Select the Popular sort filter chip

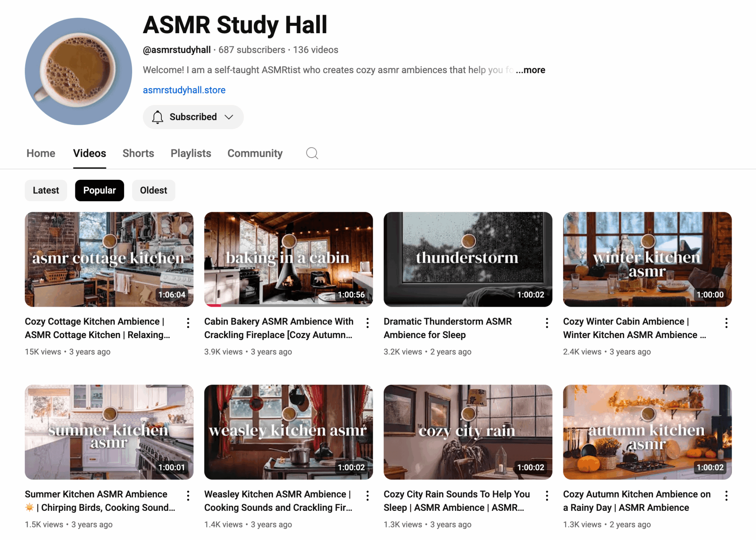(x=99, y=190)
